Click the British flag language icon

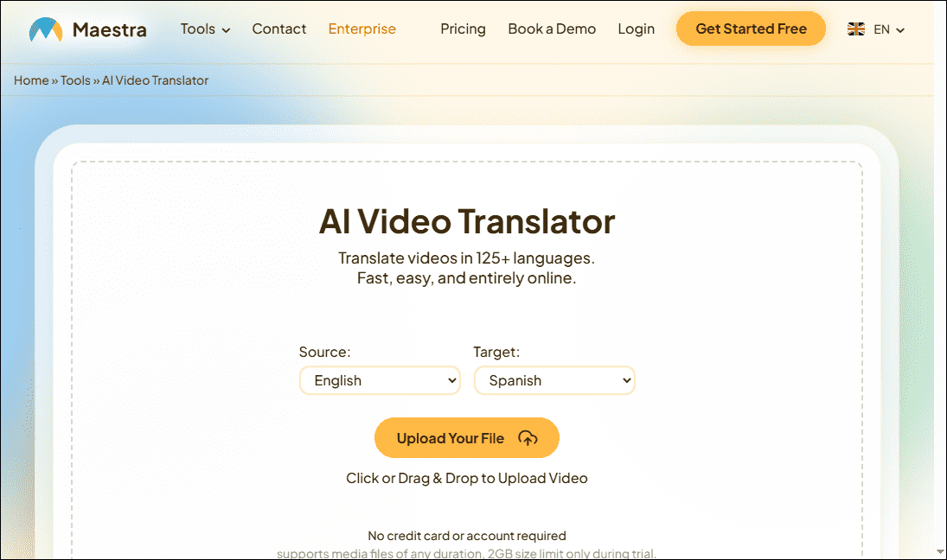(x=856, y=29)
